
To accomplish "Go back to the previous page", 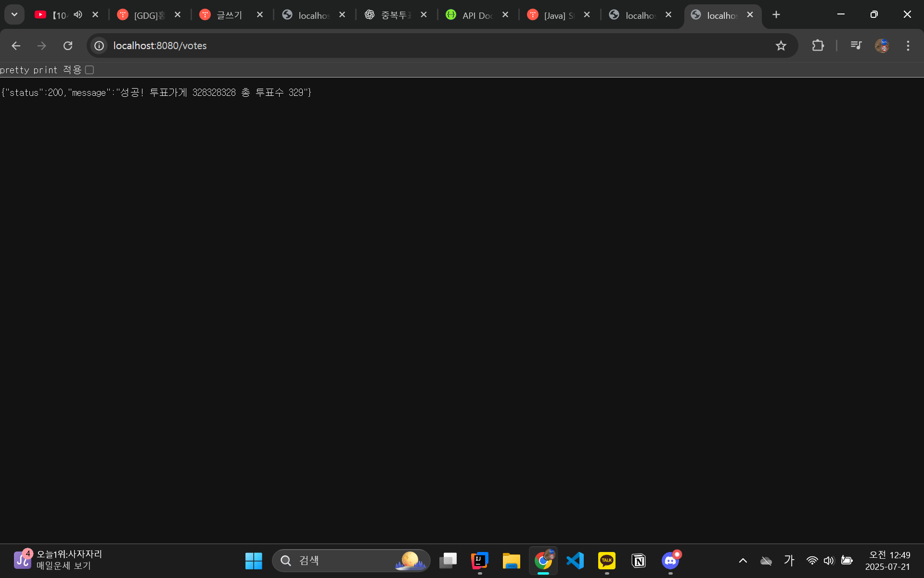I will [x=16, y=46].
